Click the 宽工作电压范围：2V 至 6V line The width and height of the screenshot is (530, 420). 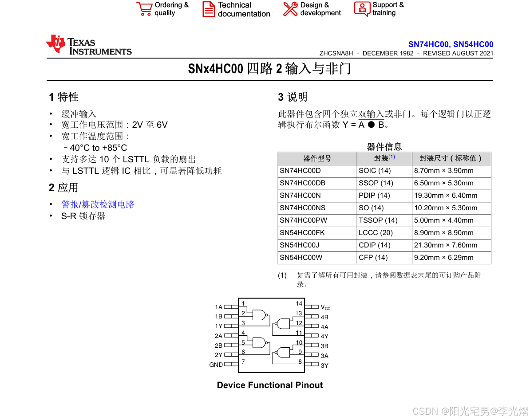tap(114, 125)
